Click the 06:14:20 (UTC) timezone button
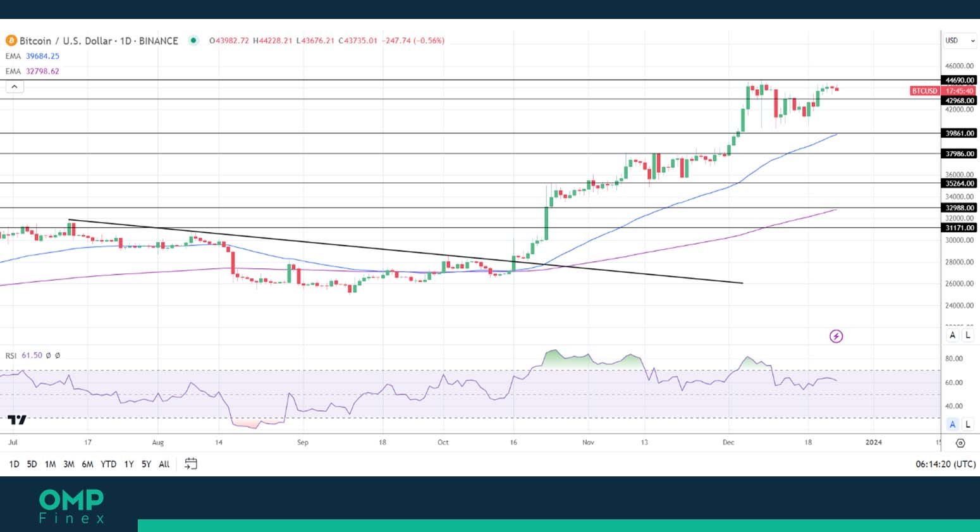980x532 pixels. [945, 464]
